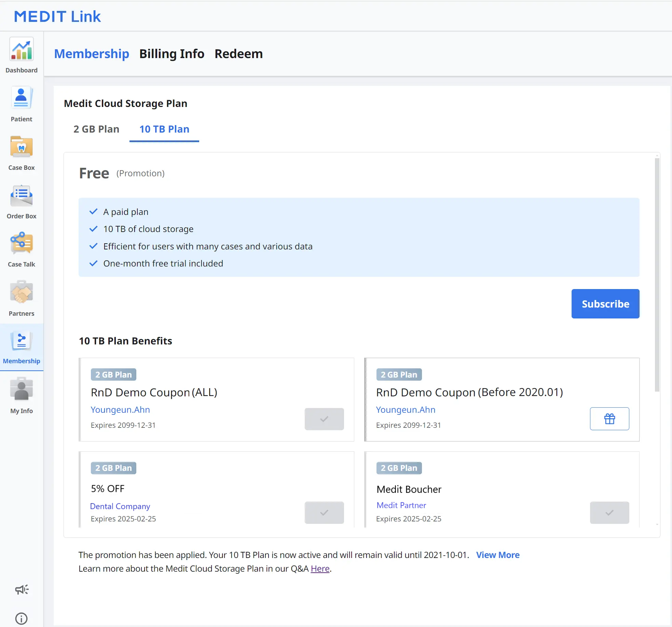
Task: Click checkmark button on 5% OFF coupon
Action: [x=324, y=513]
